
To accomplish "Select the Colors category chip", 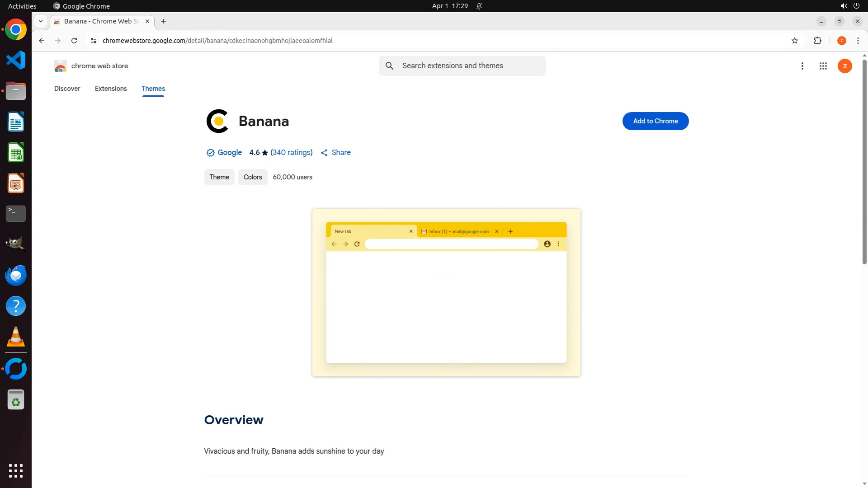I will (253, 177).
